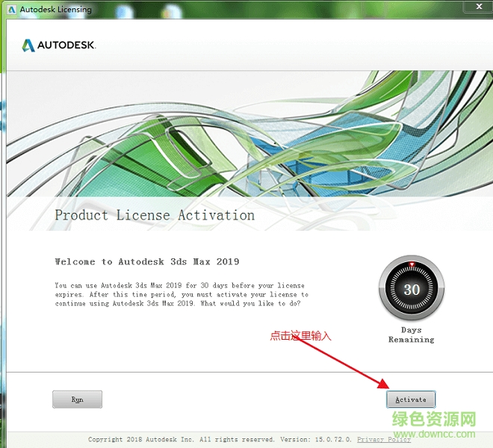The height and width of the screenshot is (448, 493).
Task: Click the green watermark logo text
Action: (434, 420)
